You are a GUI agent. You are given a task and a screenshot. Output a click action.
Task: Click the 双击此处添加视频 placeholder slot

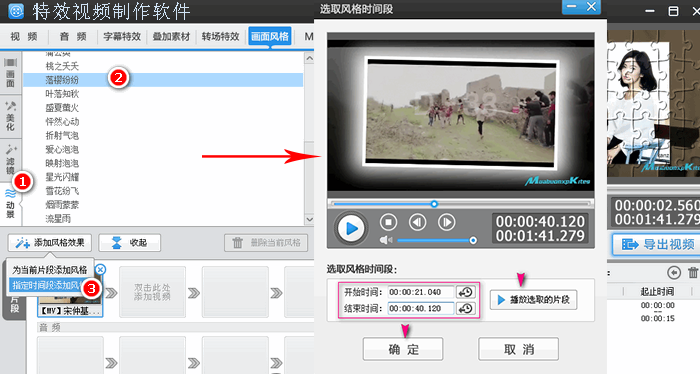pyautogui.click(x=152, y=292)
